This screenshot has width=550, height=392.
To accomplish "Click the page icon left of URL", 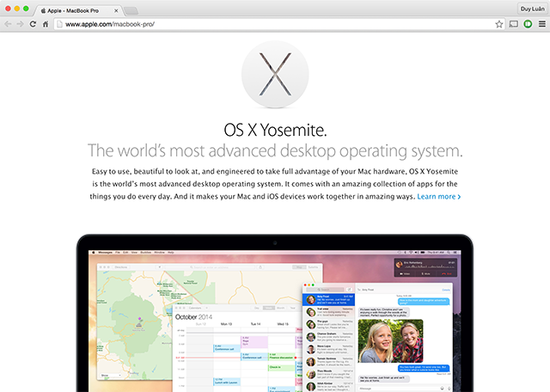I will [60, 24].
